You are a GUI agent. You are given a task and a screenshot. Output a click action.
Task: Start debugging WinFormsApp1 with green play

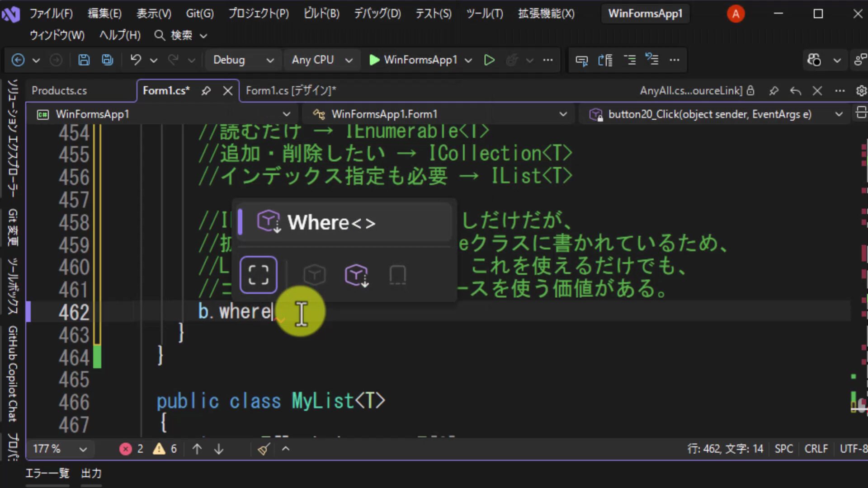coord(414,60)
